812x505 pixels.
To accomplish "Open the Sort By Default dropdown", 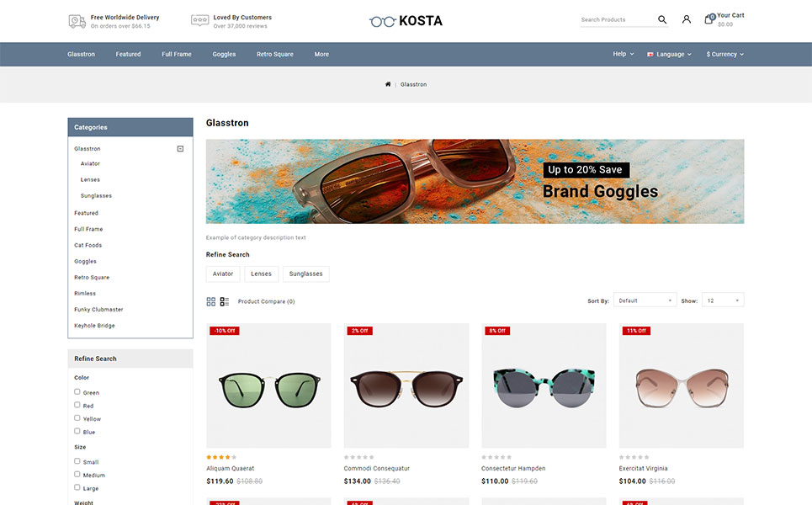I will [x=645, y=300].
